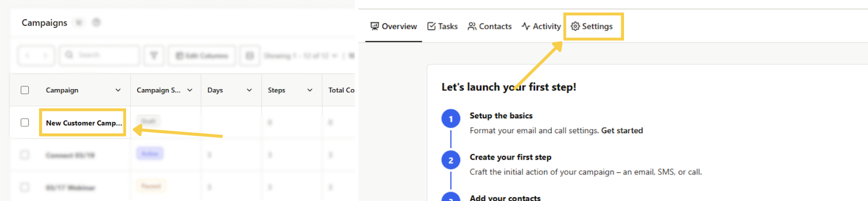Expand the Campaign column dropdown arrow
Image resolution: width=868 pixels, height=201 pixels.
pyautogui.click(x=118, y=90)
